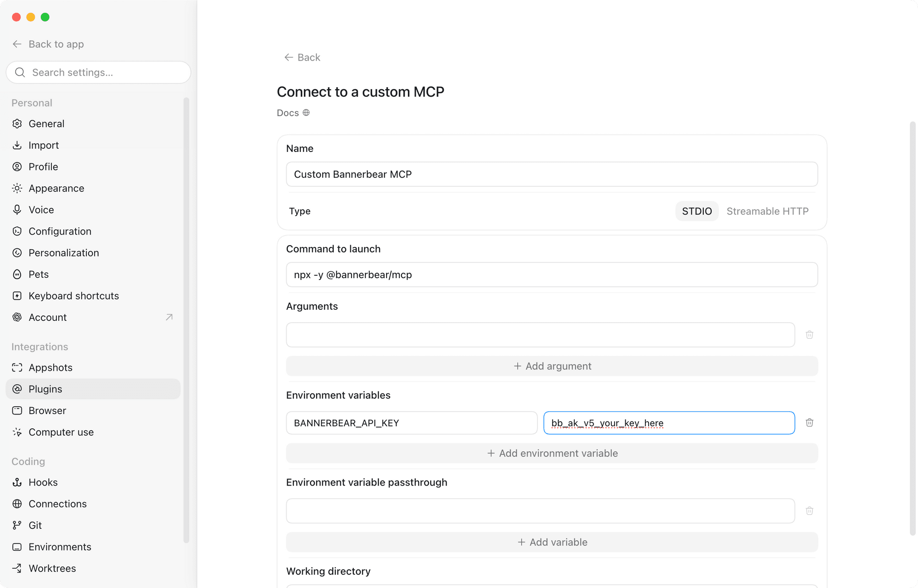Click Add argument button
This screenshot has height=588, width=918.
(x=552, y=366)
